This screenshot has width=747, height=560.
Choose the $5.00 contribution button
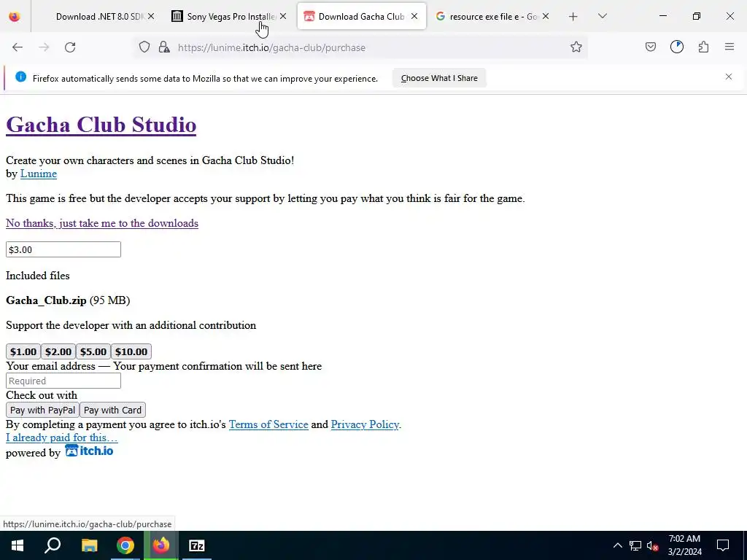click(93, 351)
